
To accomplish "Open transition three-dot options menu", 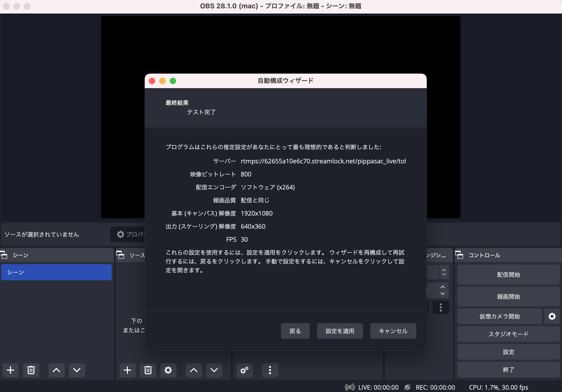I will pyautogui.click(x=441, y=307).
